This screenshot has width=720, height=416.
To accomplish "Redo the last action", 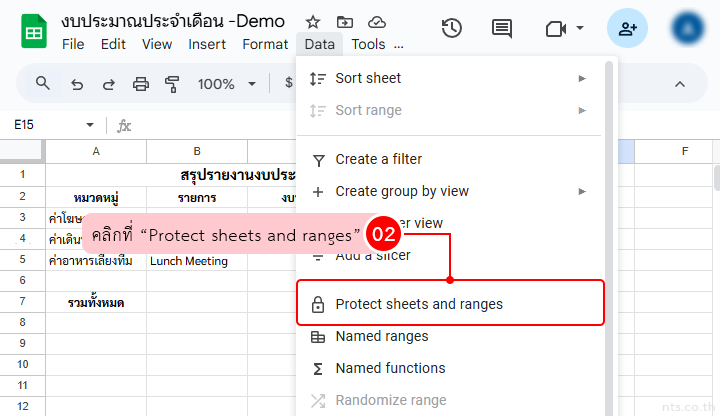I will [x=109, y=84].
